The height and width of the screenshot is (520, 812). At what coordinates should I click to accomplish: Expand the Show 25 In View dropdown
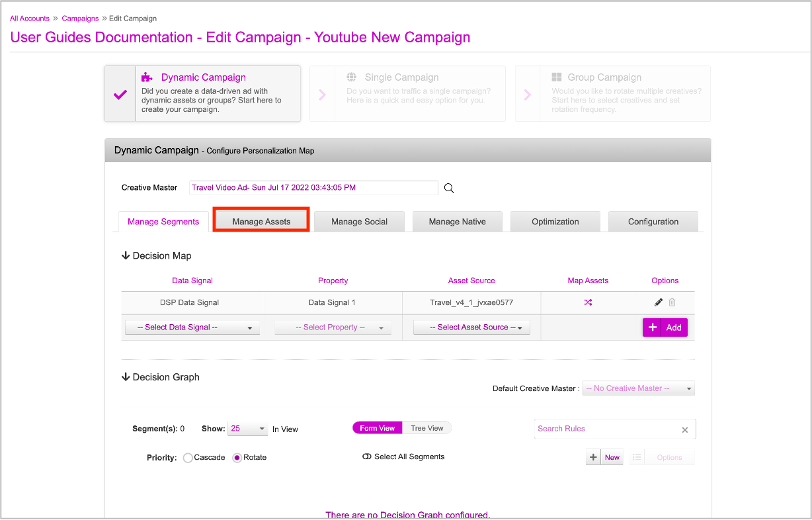click(x=247, y=429)
